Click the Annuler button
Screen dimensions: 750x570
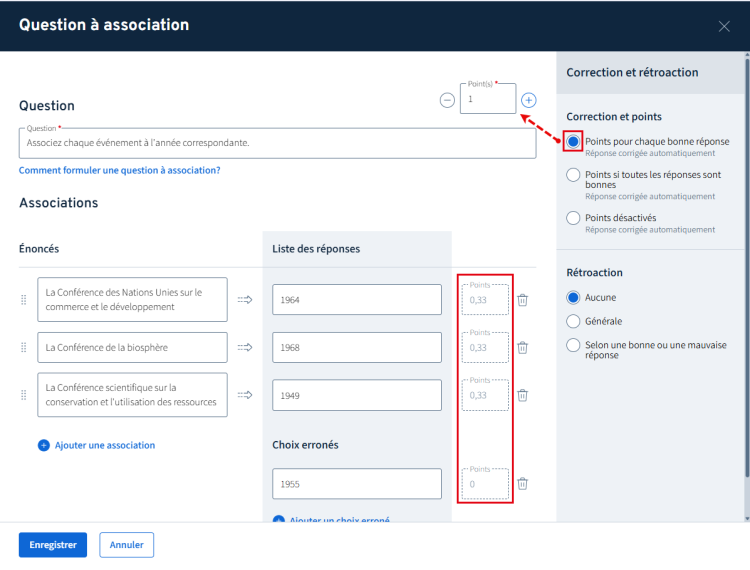126,545
